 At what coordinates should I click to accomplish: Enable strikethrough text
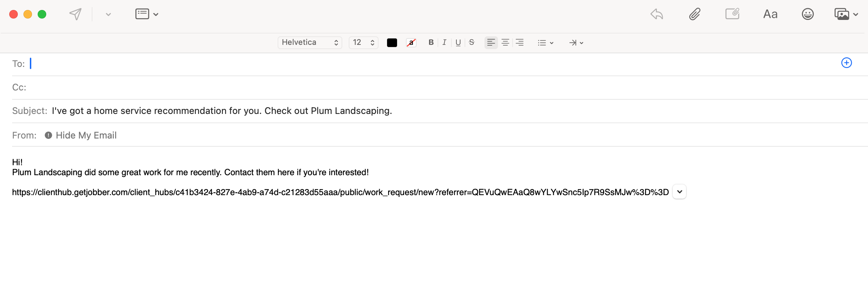pos(471,42)
